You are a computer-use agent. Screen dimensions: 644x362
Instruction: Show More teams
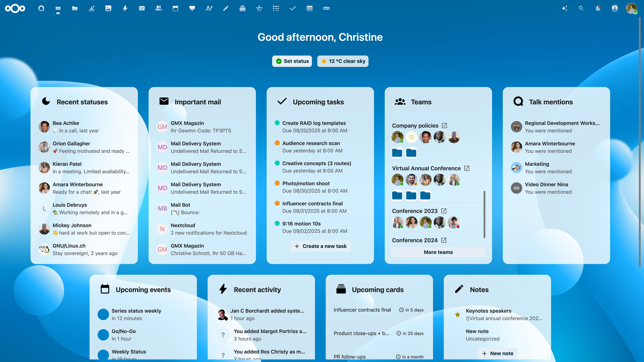click(x=438, y=252)
